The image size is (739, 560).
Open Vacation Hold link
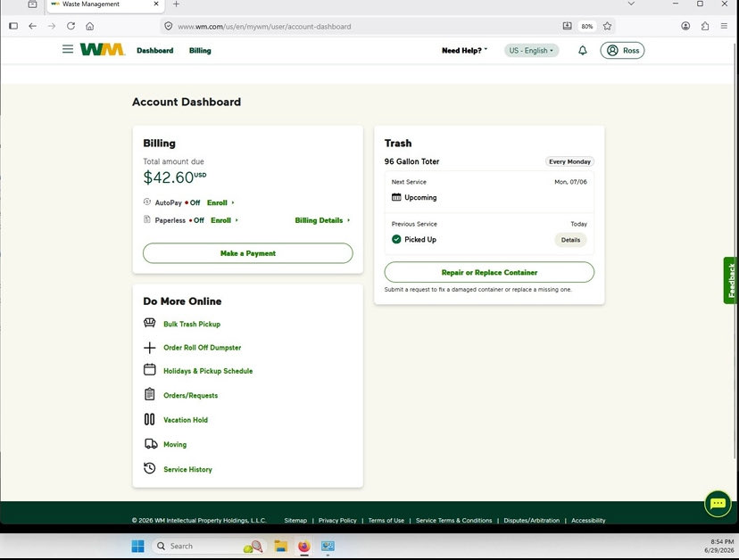186,420
